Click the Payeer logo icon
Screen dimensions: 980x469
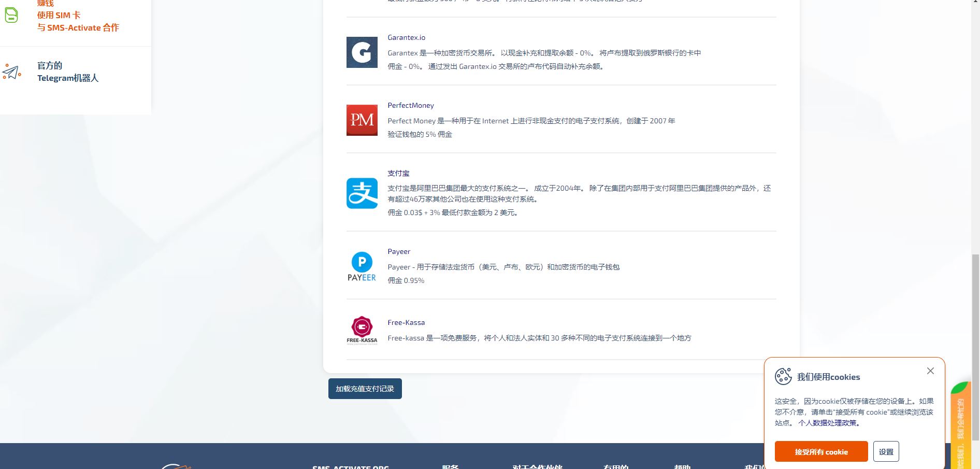[362, 266]
